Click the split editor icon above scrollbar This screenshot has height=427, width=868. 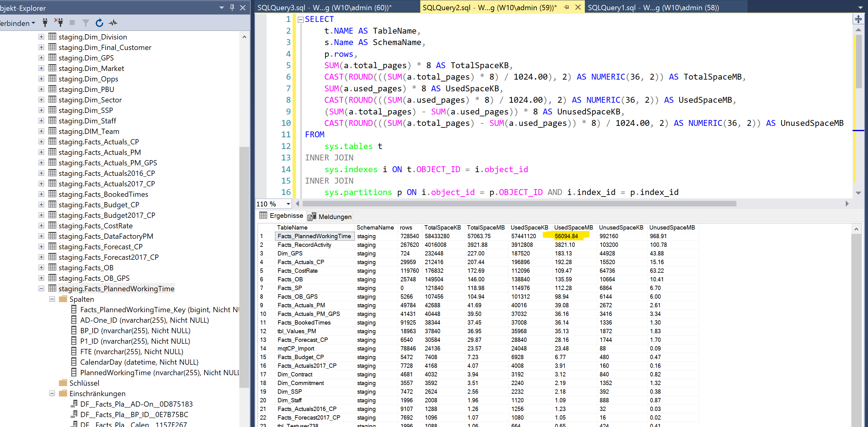point(858,19)
